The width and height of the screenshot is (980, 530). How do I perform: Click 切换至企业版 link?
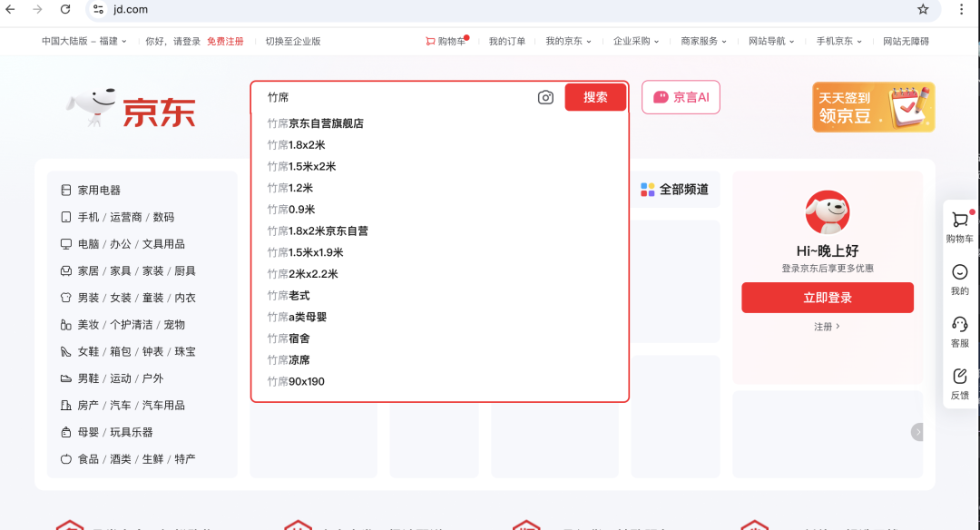pyautogui.click(x=292, y=41)
